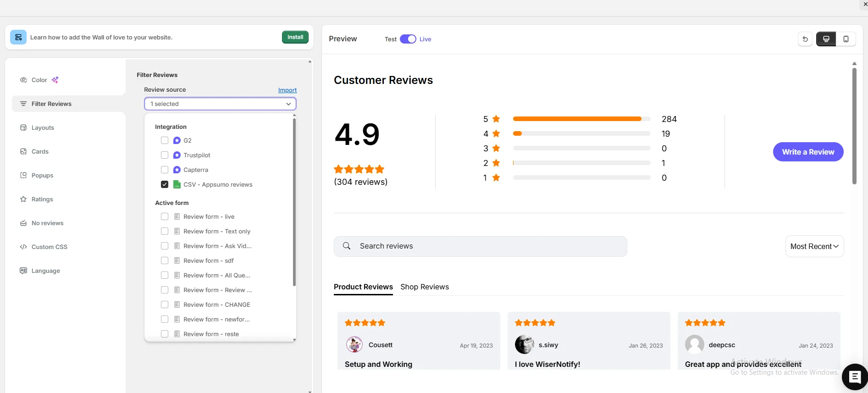Click the G2 source logo icon
The width and height of the screenshot is (868, 393).
[x=177, y=140]
